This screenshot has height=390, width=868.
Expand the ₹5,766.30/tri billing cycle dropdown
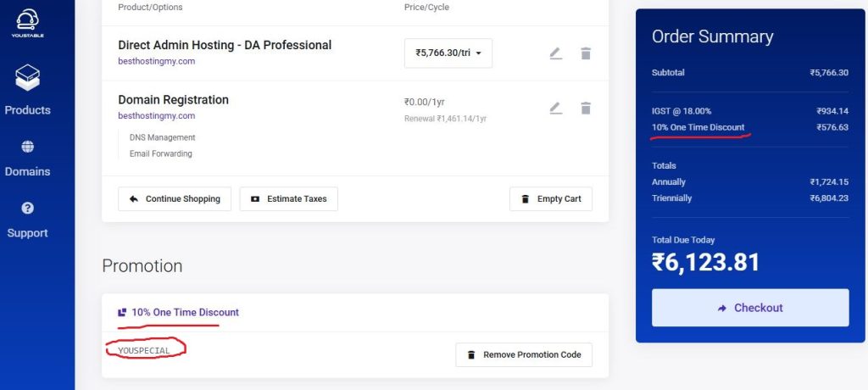click(x=448, y=53)
